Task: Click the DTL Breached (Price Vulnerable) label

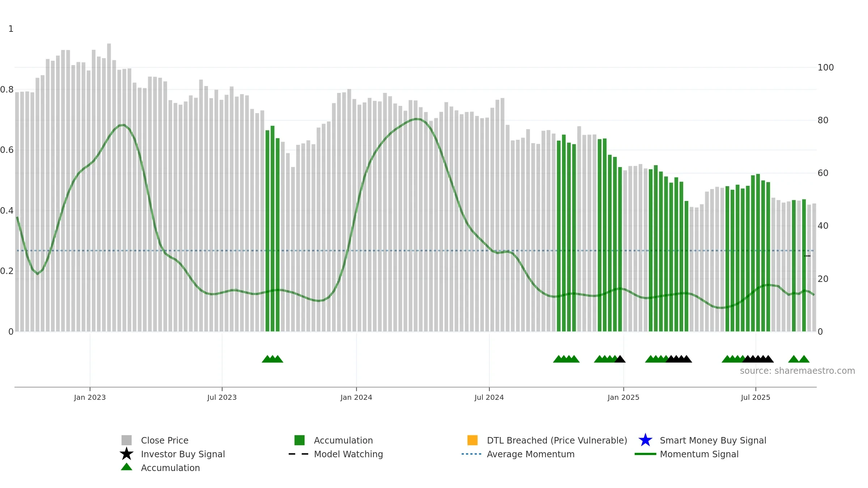Action: tap(557, 440)
